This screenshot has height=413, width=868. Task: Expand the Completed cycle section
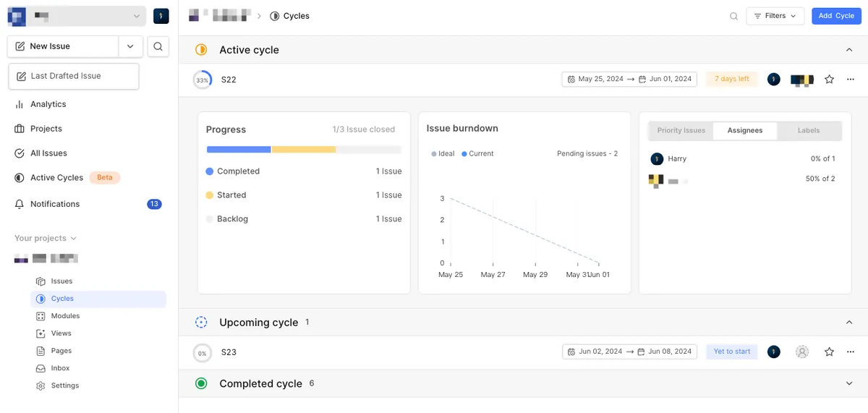[849, 383]
